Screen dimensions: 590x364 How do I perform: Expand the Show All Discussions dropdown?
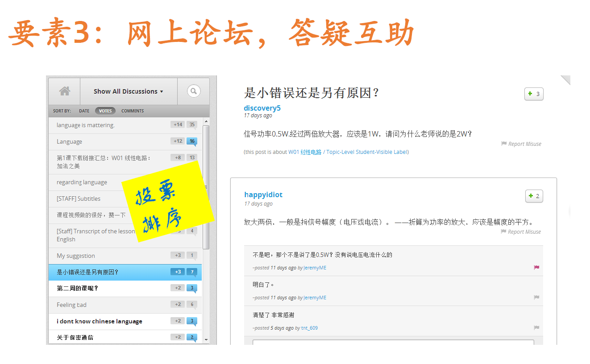[128, 91]
